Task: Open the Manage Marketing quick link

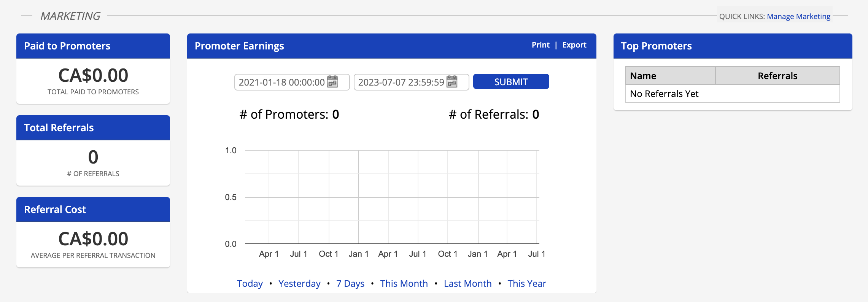Action: [x=798, y=16]
